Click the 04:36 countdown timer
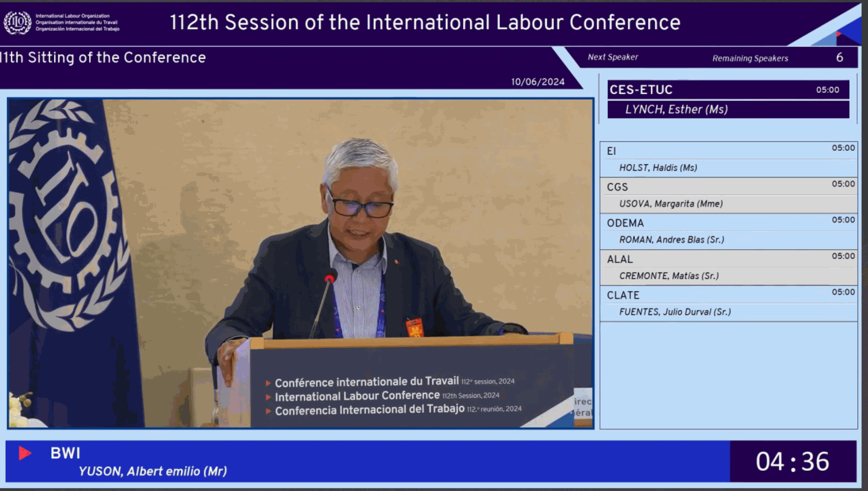868x491 pixels. click(x=793, y=462)
